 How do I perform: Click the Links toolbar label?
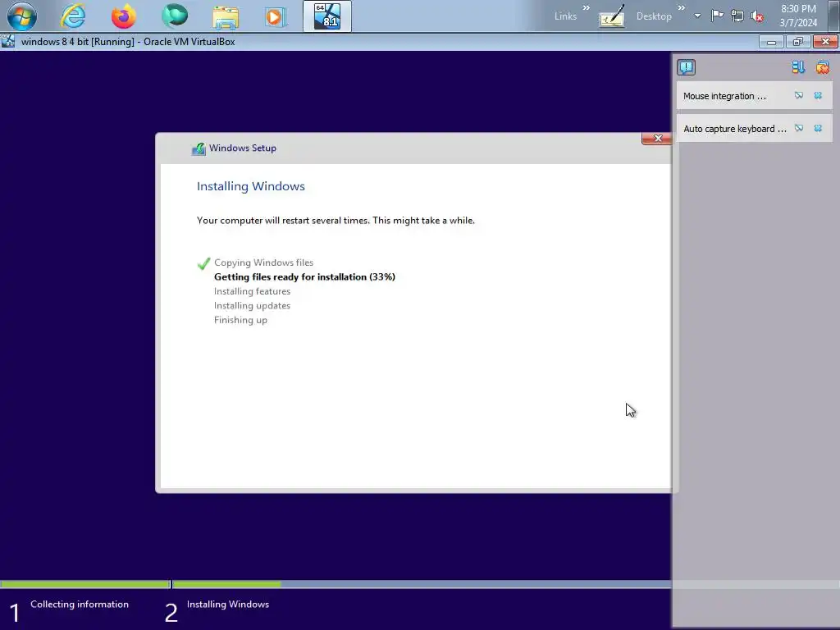pyautogui.click(x=565, y=16)
